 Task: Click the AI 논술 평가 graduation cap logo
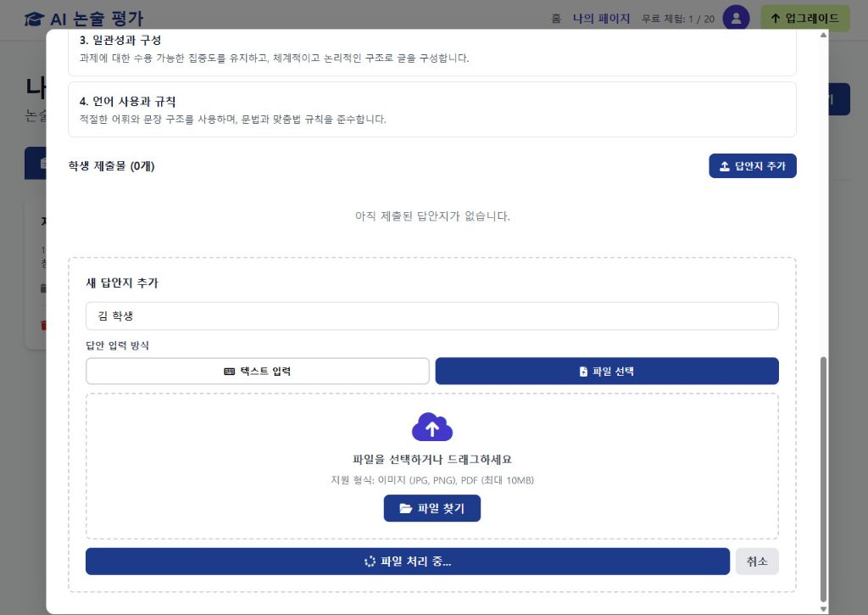(x=34, y=19)
